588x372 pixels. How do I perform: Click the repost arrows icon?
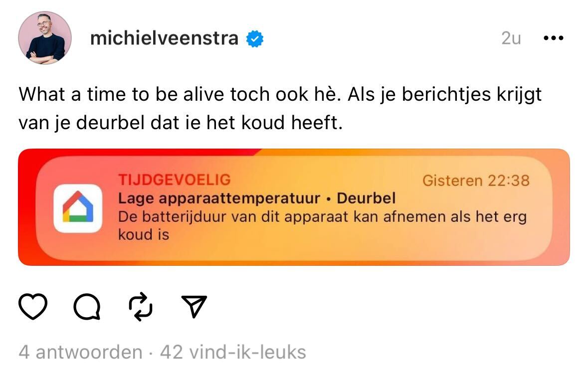(x=141, y=308)
